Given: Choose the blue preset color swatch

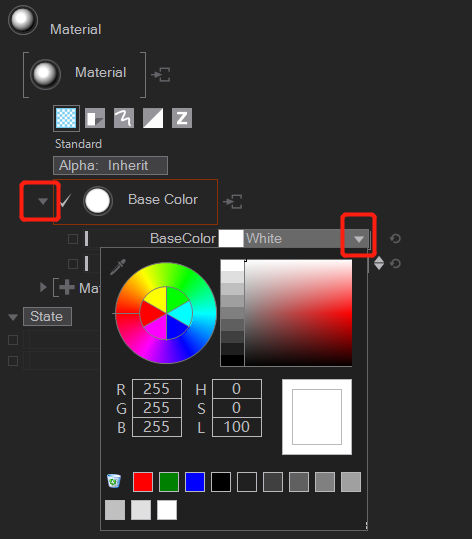Looking at the screenshot, I should pyautogui.click(x=195, y=482).
